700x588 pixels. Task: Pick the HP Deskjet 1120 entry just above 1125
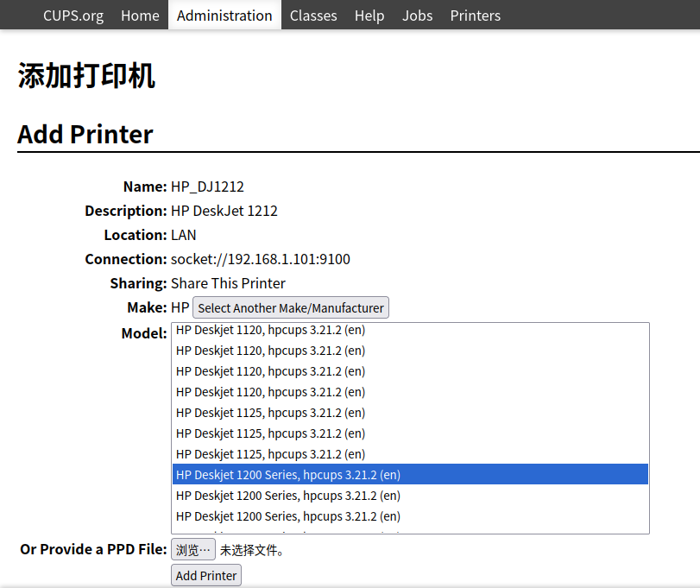click(270, 392)
